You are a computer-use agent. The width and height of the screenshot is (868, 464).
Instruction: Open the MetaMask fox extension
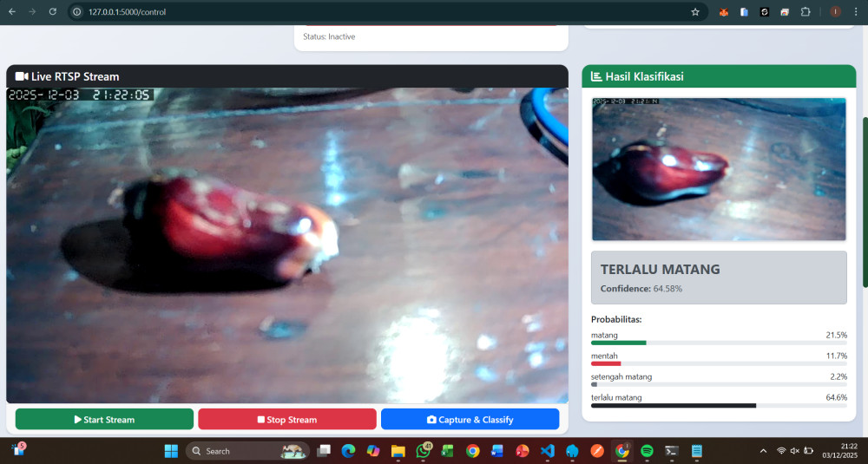click(x=723, y=12)
